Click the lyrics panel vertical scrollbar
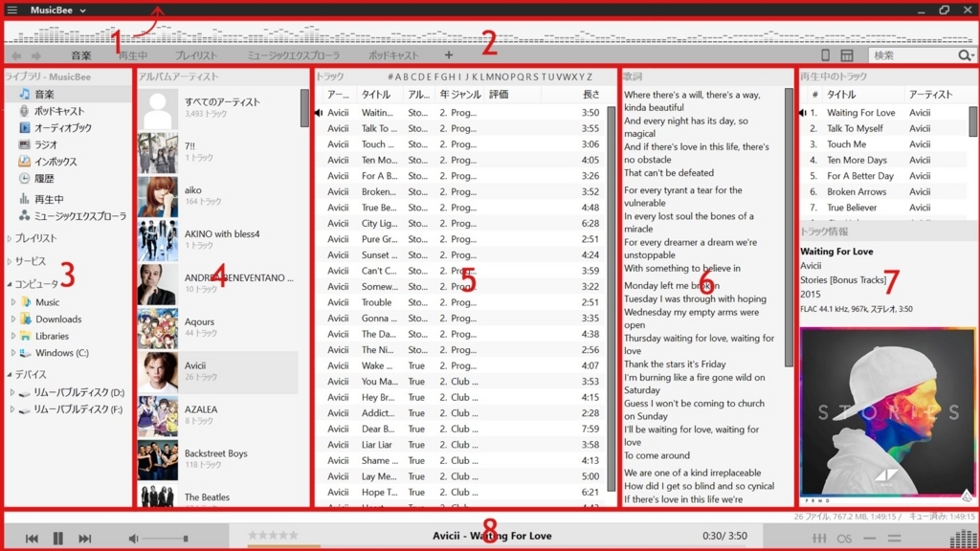Image resolution: width=980 pixels, height=551 pixels. coord(789,227)
